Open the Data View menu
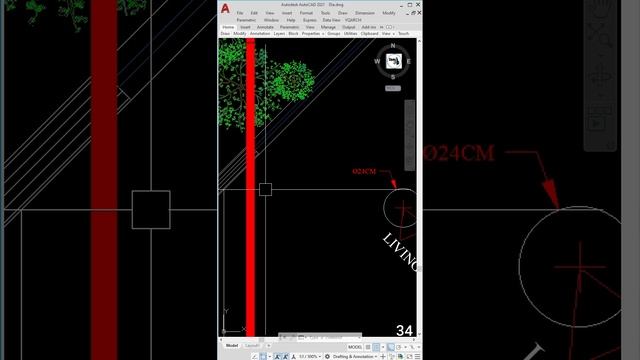Viewport: 640px width, 360px height. (x=331, y=20)
